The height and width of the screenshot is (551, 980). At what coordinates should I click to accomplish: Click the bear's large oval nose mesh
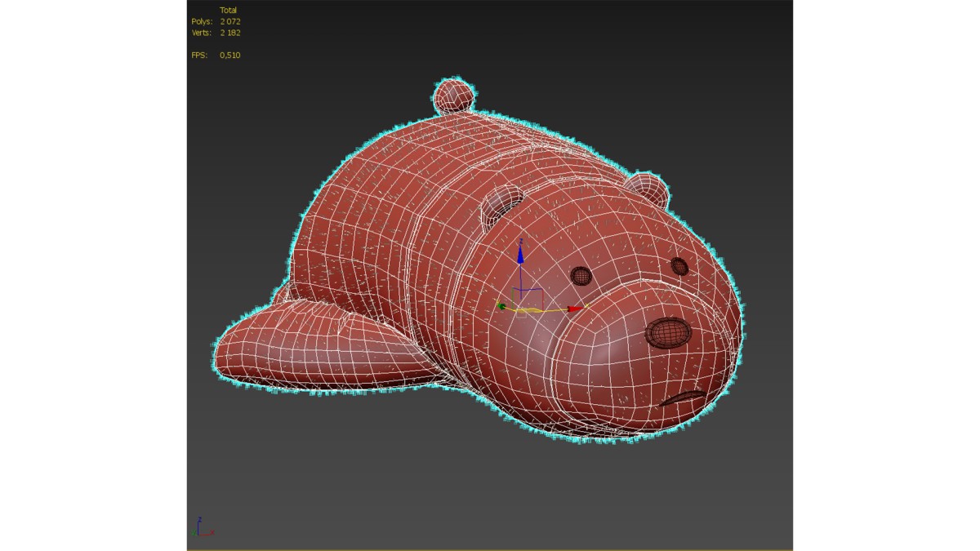(x=668, y=333)
